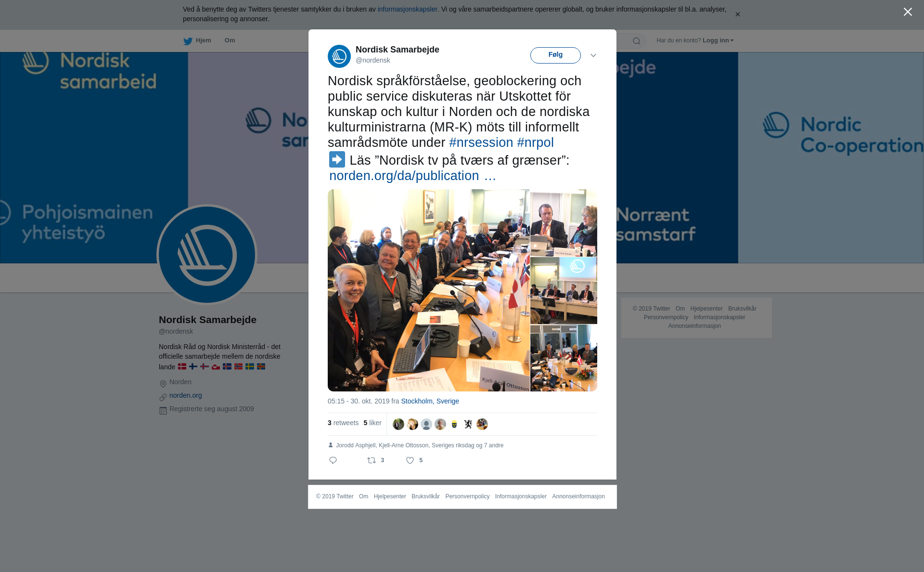924x572 pixels.
Task: Open the top-right photo of two delegates
Action: point(564,222)
